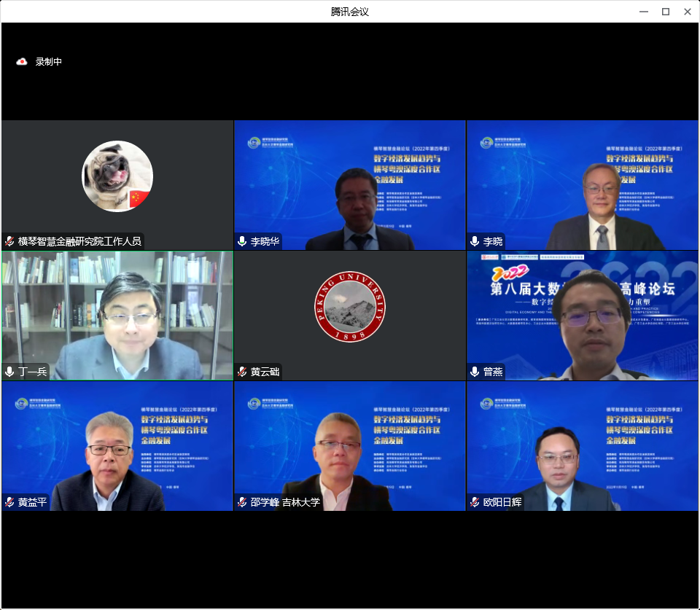Click the microphone icon beside 李晓
Image resolution: width=700 pixels, height=610 pixels.
coord(475,241)
